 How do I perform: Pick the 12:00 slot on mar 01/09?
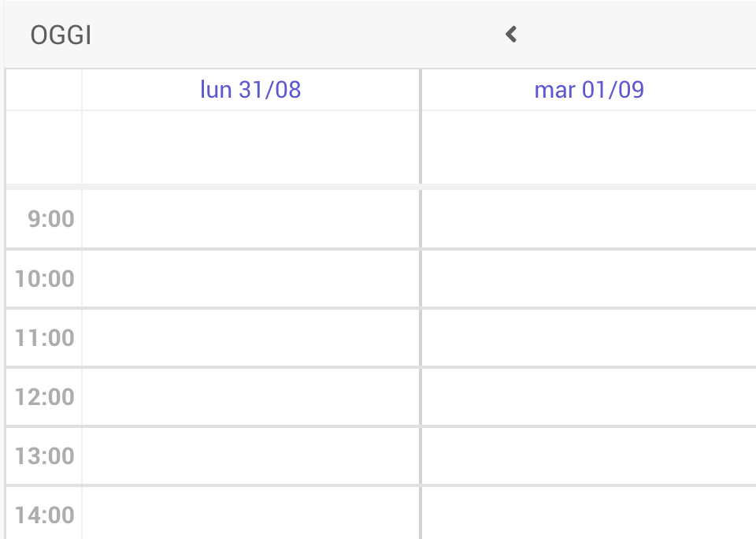tap(589, 396)
